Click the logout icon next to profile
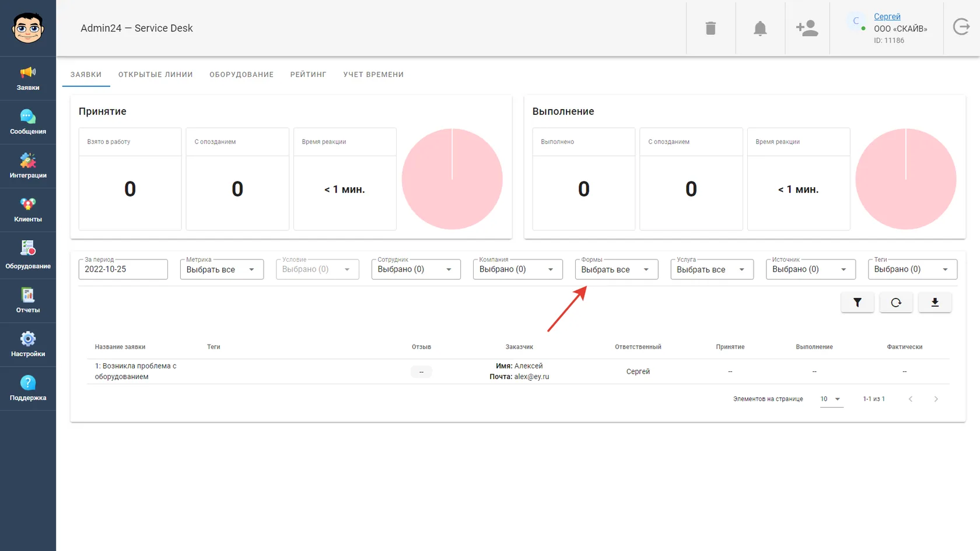980x551 pixels. [x=961, y=27]
